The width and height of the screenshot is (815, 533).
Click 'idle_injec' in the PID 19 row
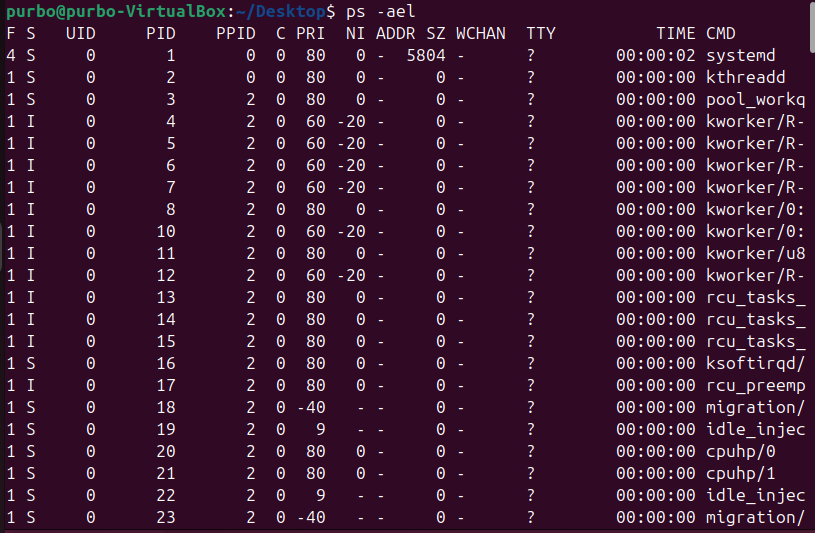[755, 430]
